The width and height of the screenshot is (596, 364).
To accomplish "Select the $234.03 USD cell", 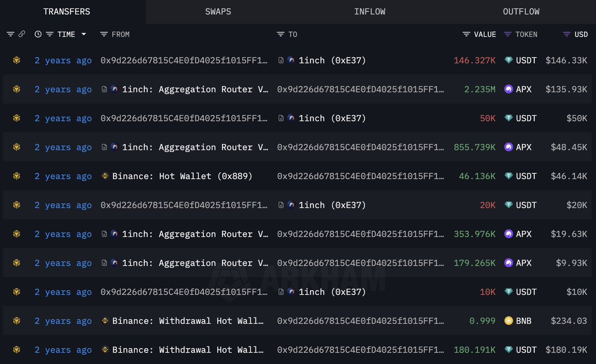I will [x=569, y=321].
